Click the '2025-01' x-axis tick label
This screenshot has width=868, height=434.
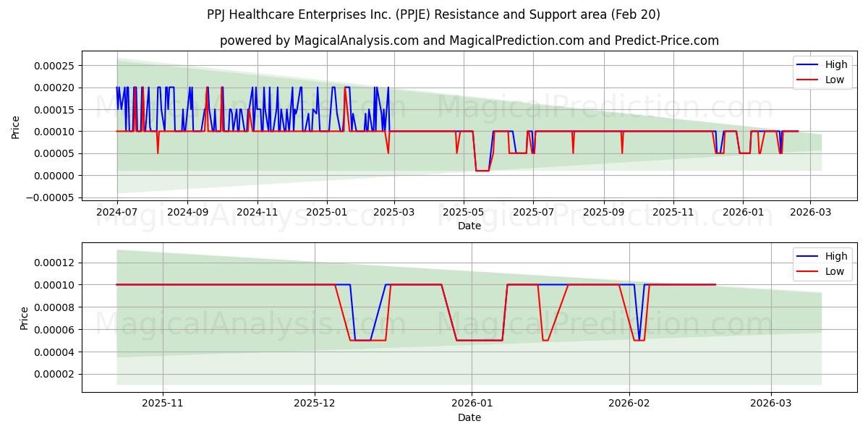pyautogui.click(x=326, y=212)
